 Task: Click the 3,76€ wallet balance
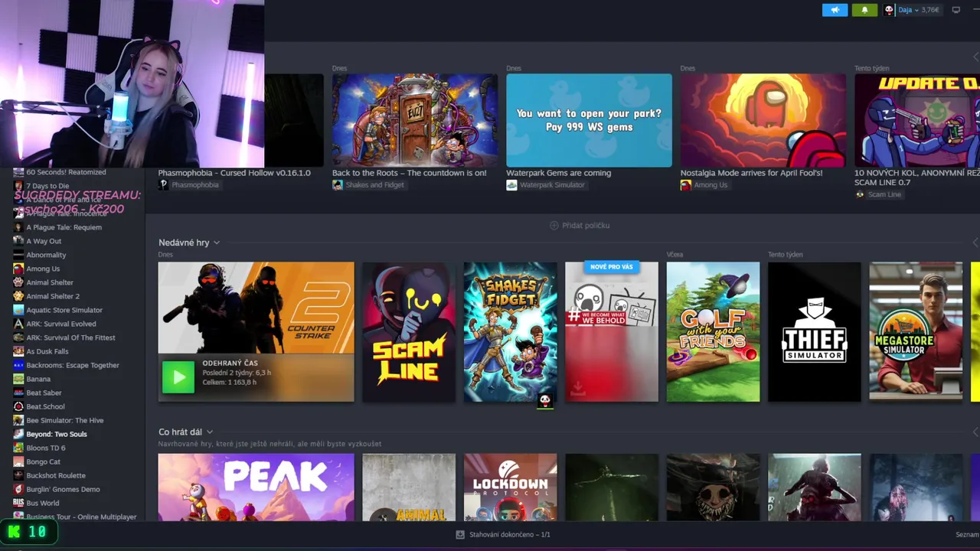[x=930, y=10]
